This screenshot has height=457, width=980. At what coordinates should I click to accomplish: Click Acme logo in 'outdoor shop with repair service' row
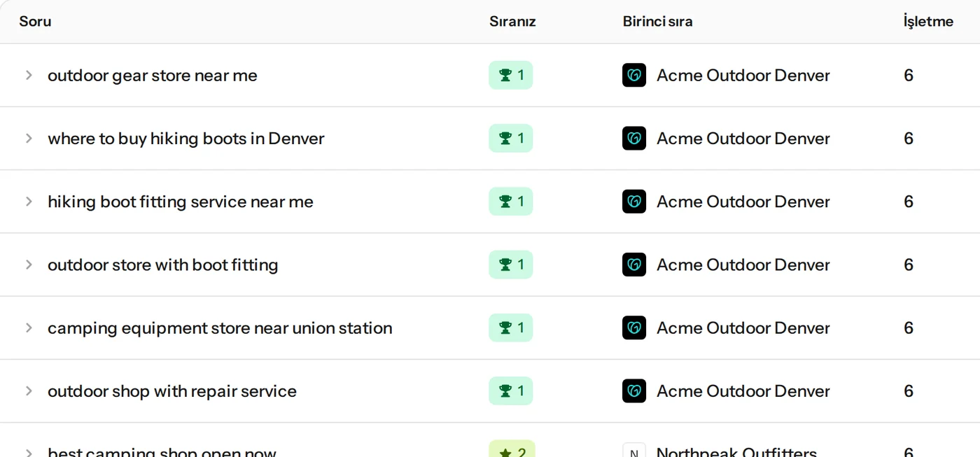pyautogui.click(x=634, y=391)
